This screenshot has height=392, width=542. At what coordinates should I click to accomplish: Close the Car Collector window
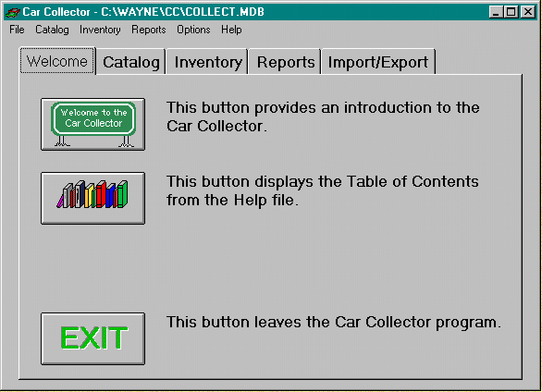[528, 12]
